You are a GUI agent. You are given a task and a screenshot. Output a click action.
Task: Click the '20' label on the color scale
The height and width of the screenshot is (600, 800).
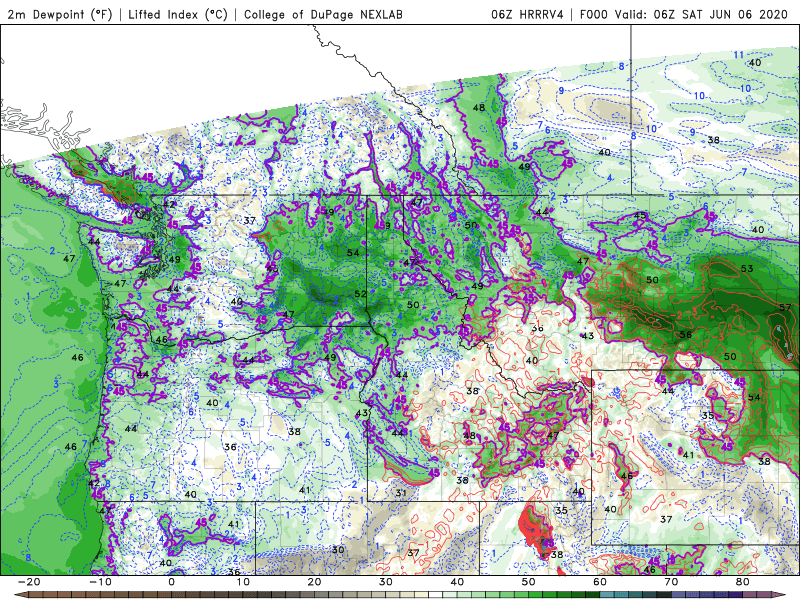(x=314, y=582)
